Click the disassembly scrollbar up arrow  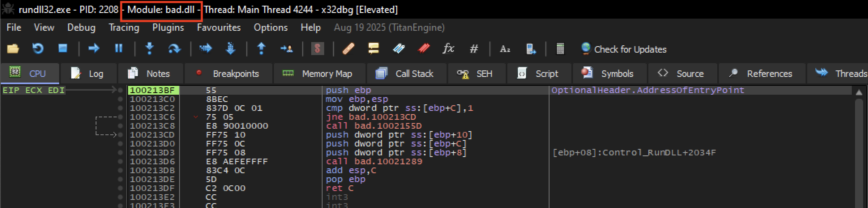click(859, 92)
